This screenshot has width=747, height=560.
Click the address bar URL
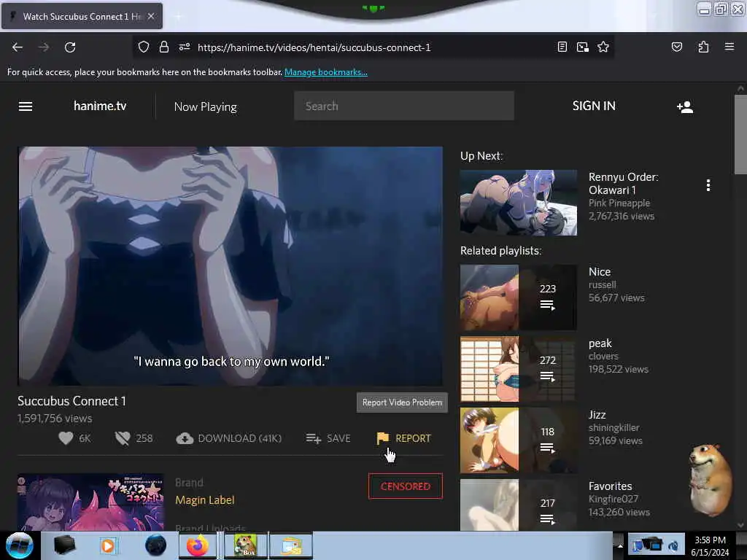314,47
